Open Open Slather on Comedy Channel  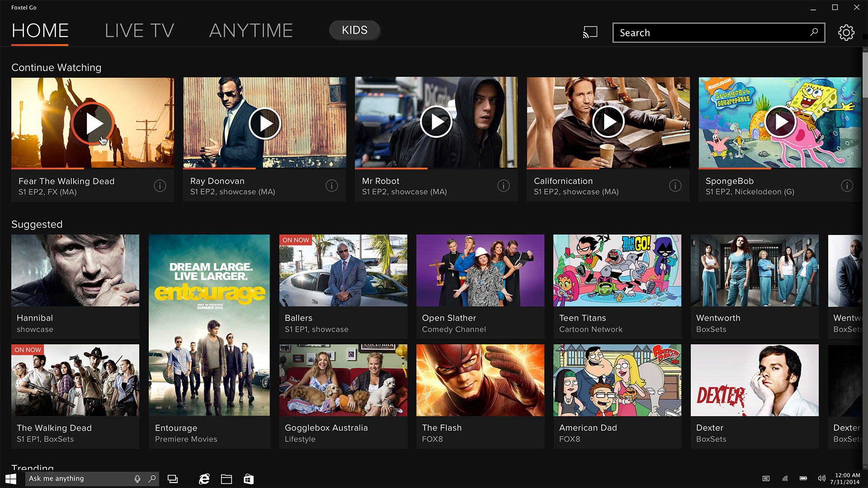(480, 270)
